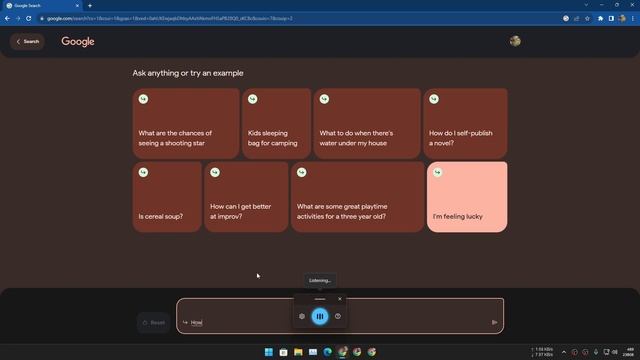Open the Google account avatar on the page
The image size is (640, 360).
pyautogui.click(x=515, y=41)
